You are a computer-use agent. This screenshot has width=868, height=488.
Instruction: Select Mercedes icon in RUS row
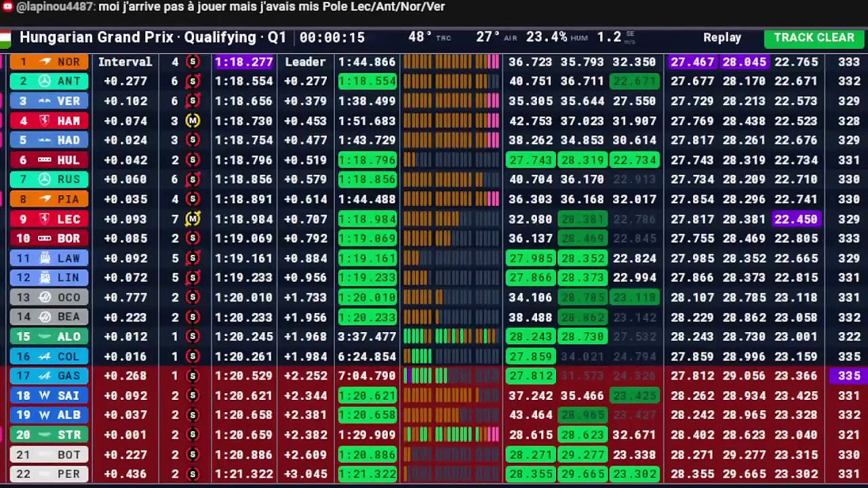[x=44, y=180]
